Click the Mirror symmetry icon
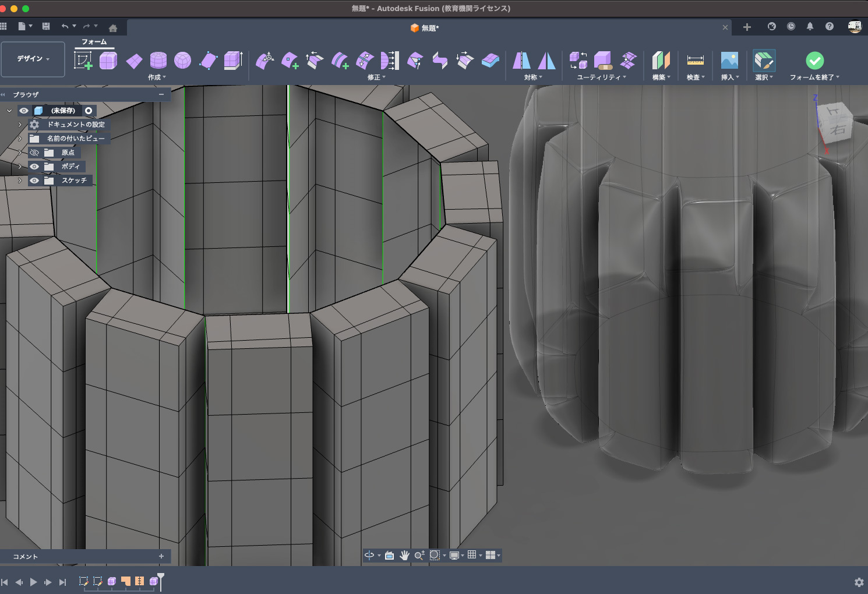Screen dimensions: 868x594 tap(521, 60)
